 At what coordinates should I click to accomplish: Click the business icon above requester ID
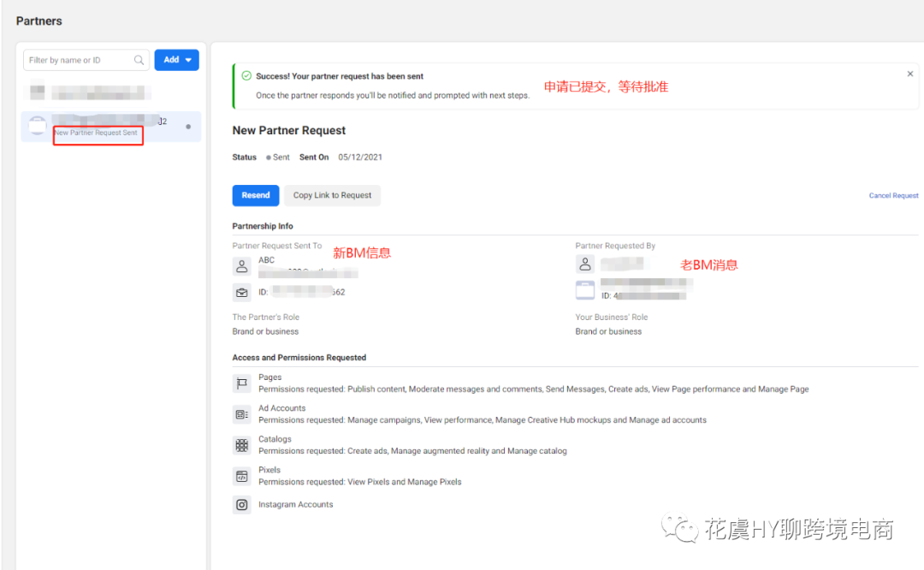click(584, 290)
